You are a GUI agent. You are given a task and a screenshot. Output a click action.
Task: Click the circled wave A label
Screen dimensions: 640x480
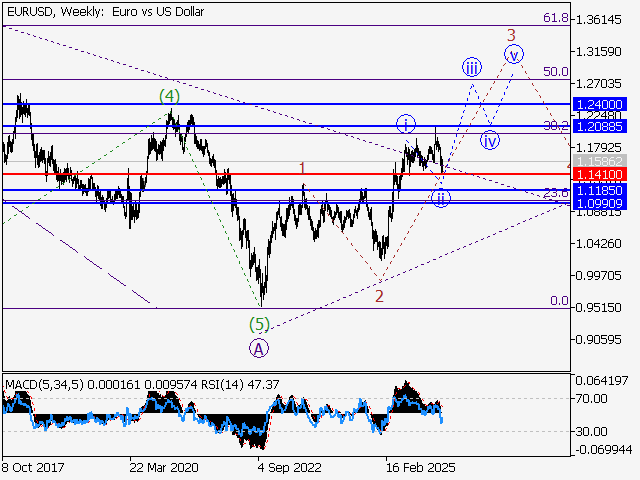pos(259,348)
